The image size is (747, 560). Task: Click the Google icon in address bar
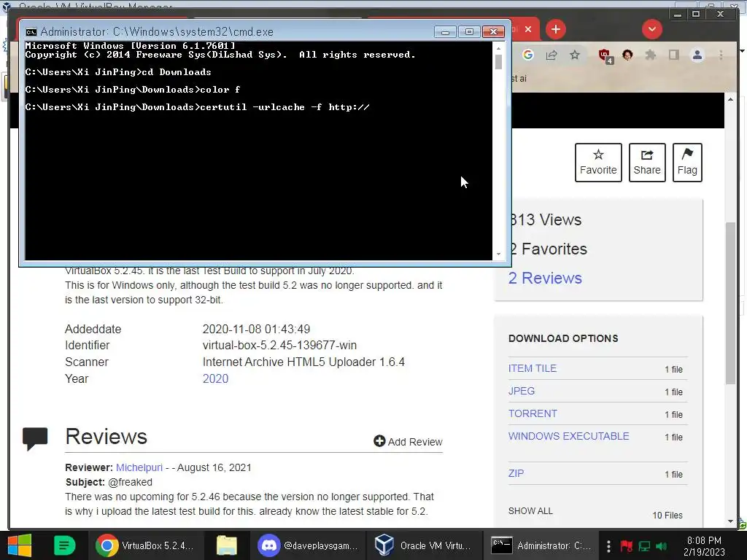tap(528, 55)
